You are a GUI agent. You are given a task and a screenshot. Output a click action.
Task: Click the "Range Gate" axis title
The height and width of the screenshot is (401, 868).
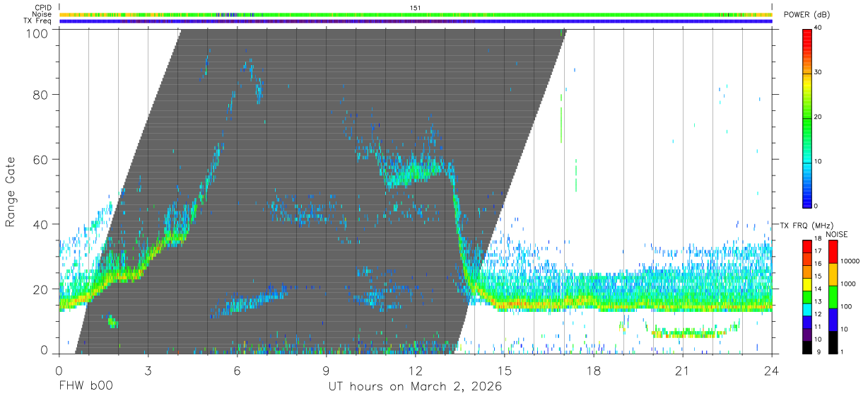click(11, 192)
